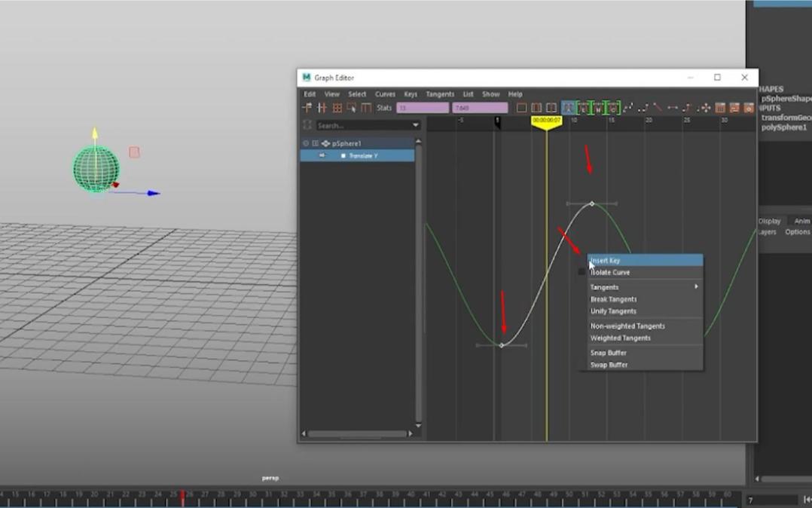Click the first Stats value field
Screen dimensions: 812x508
click(x=423, y=108)
